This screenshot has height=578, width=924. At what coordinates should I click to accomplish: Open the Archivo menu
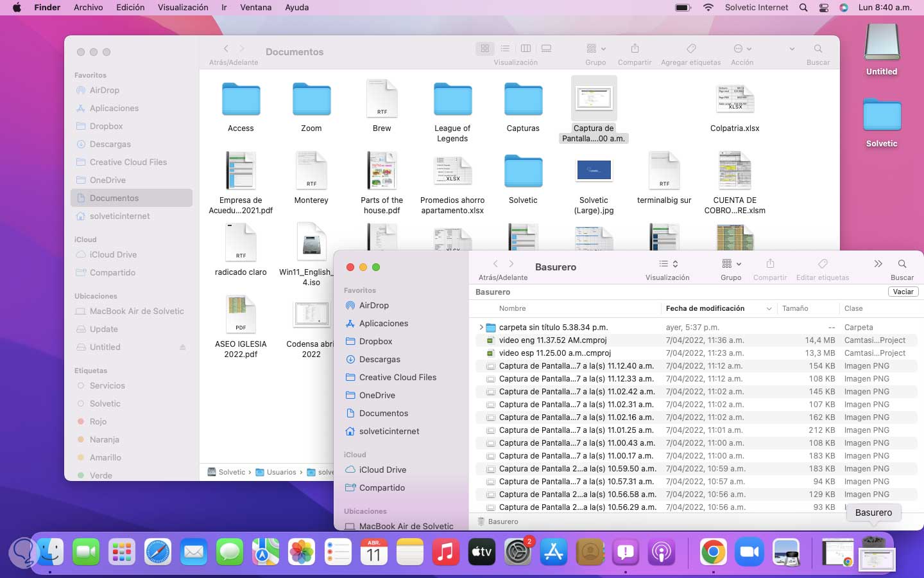tap(89, 8)
